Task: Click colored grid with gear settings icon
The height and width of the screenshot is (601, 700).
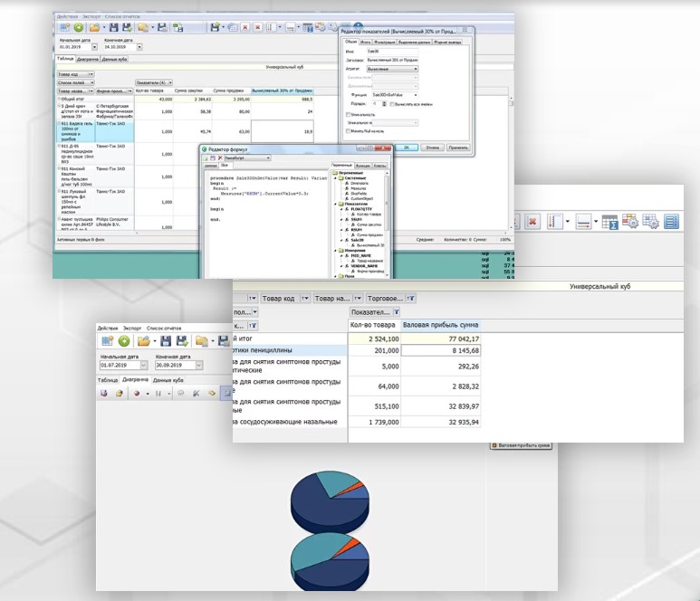Action: click(630, 222)
